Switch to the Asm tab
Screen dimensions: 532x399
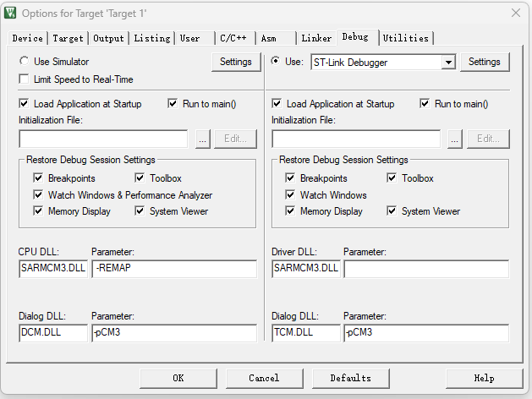click(x=276, y=38)
